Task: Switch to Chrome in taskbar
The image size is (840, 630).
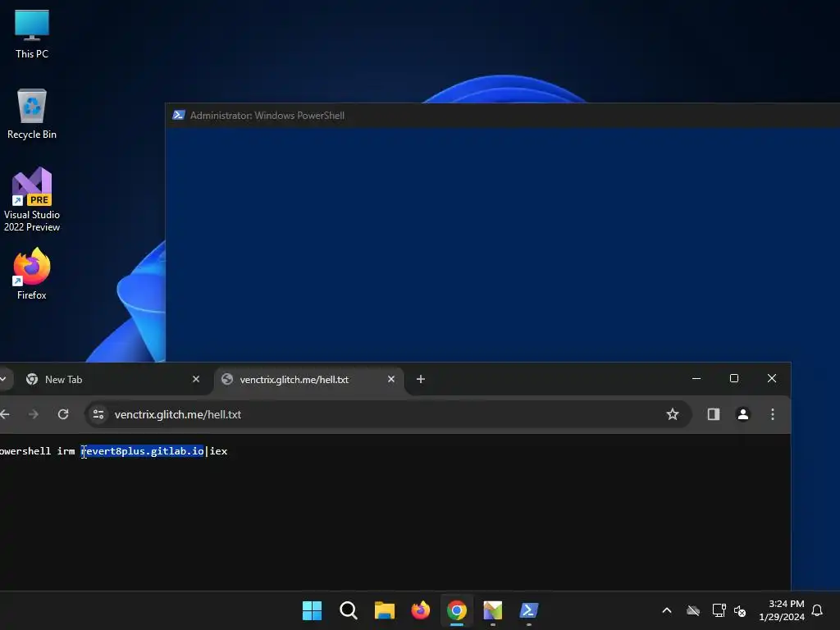Action: point(456,610)
